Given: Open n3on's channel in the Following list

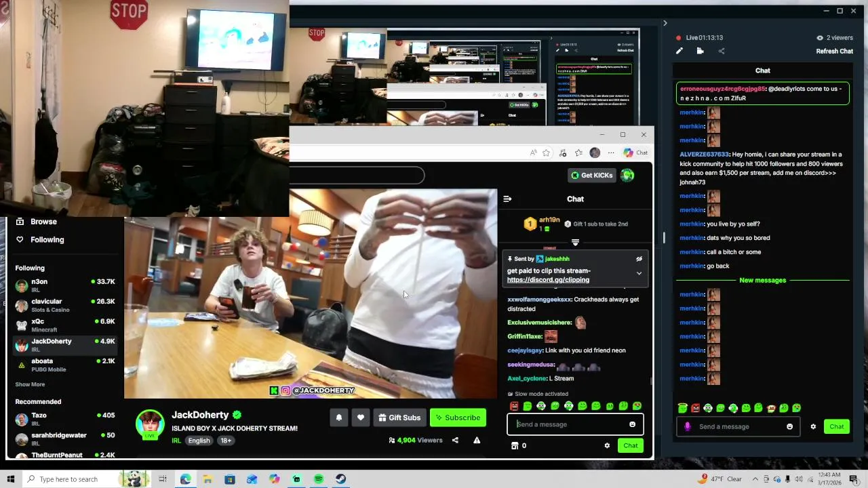Looking at the screenshot, I should (65, 285).
